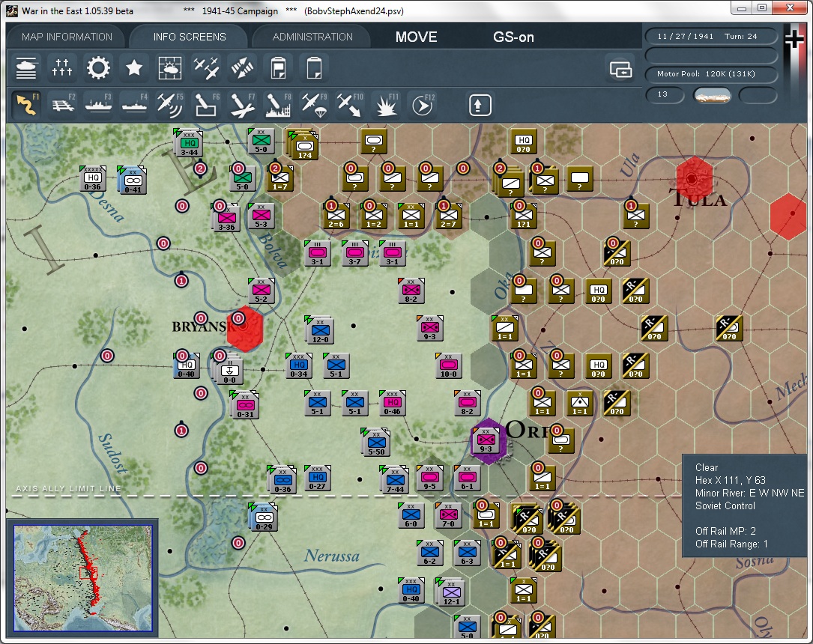This screenshot has width=813, height=644.
Task: Select the Soviet 2=6 unit counter
Action: pyautogui.click(x=336, y=216)
